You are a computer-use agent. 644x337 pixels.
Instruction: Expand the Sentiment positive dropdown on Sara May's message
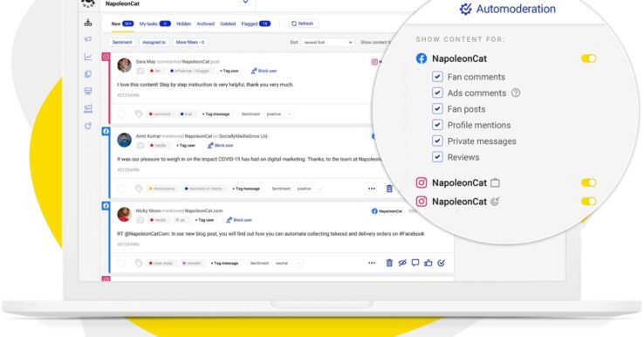pyautogui.click(x=279, y=114)
